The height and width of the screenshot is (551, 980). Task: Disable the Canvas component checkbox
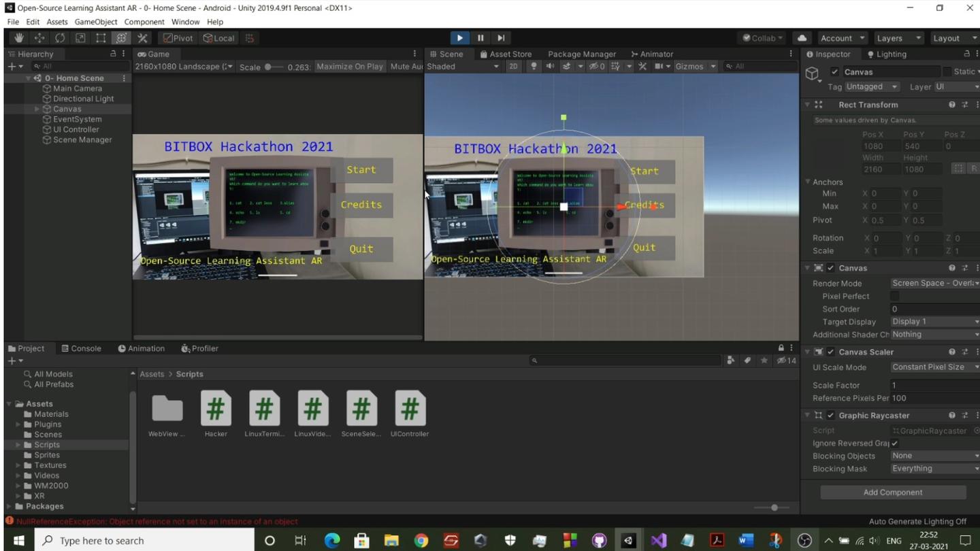831,268
